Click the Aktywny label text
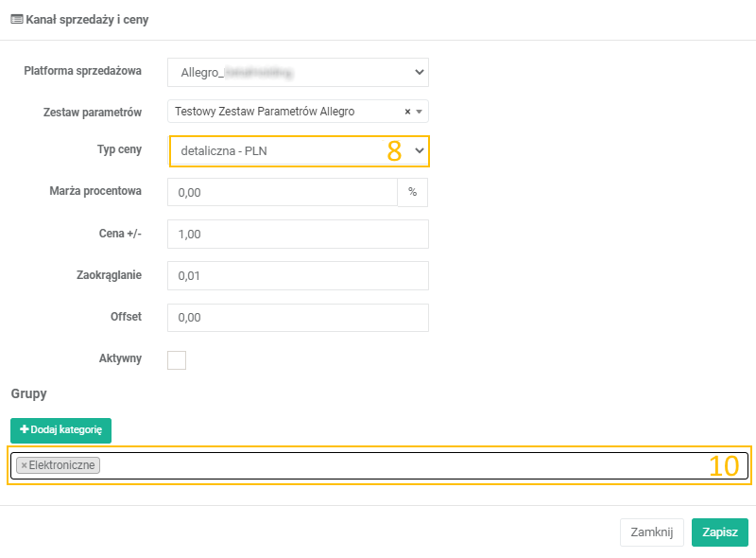 tap(120, 358)
